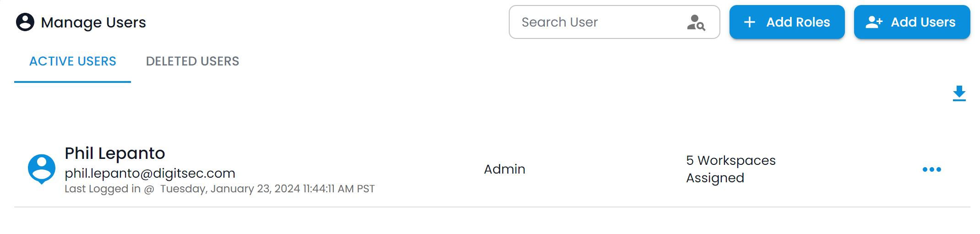
Task: Click the Manage Users profile icon
Action: (25, 22)
